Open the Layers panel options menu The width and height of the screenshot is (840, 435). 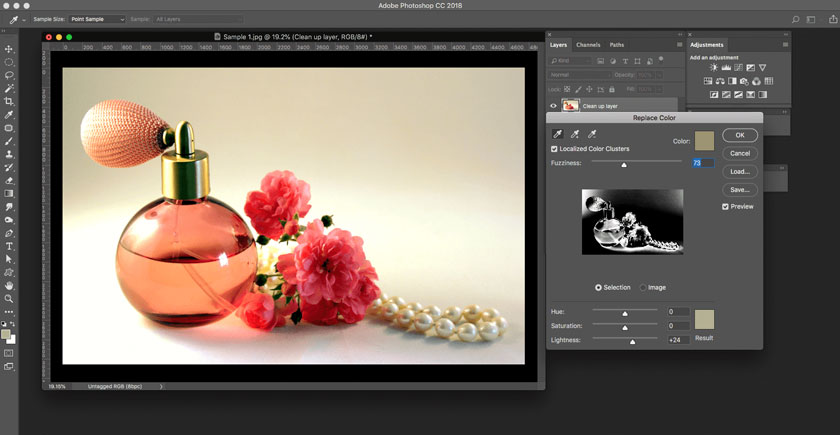(x=681, y=45)
